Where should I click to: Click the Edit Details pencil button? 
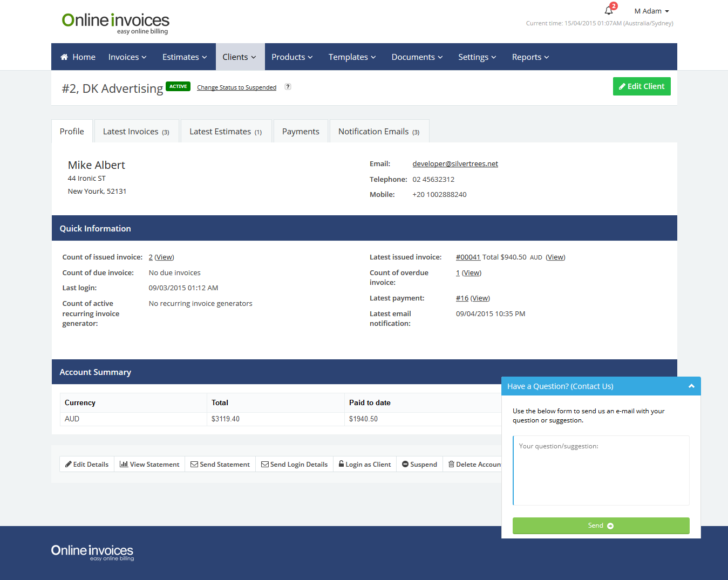click(87, 465)
